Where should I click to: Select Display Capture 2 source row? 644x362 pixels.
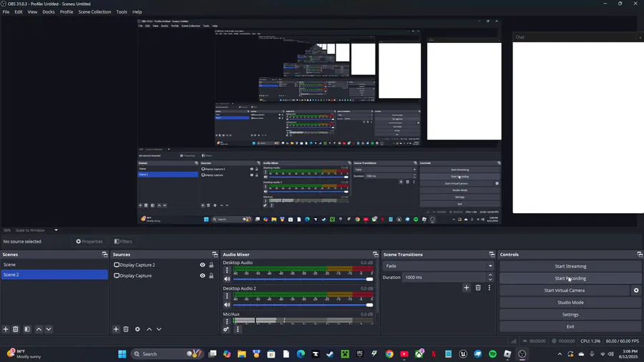click(163, 265)
